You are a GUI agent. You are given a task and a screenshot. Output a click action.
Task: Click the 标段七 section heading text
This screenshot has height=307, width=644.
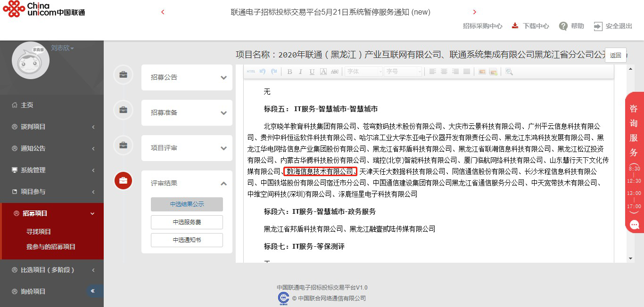(304, 246)
